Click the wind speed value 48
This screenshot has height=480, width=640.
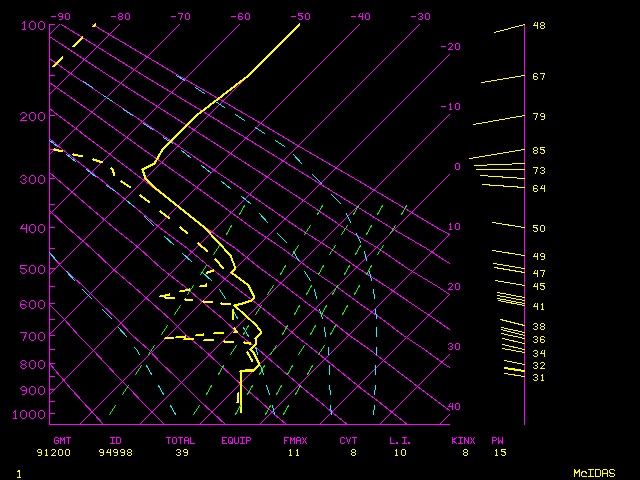pos(539,25)
